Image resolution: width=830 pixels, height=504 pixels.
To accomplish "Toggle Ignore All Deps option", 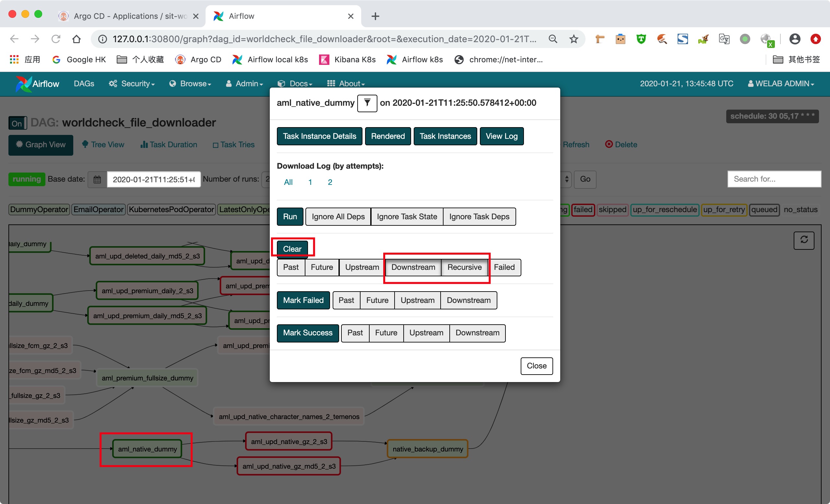I will tap(338, 217).
